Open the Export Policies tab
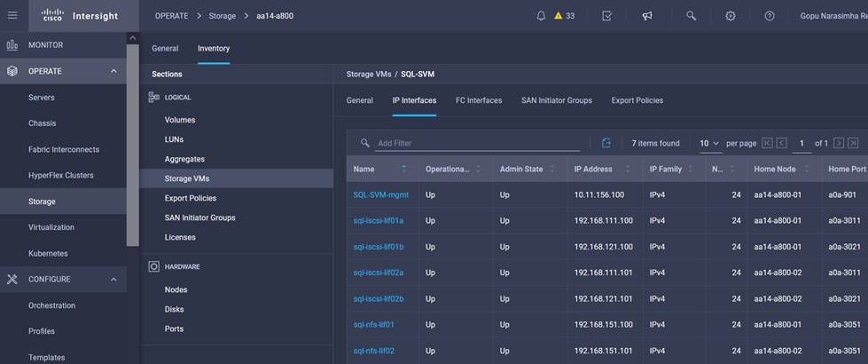This screenshot has height=364, width=868. 637,100
